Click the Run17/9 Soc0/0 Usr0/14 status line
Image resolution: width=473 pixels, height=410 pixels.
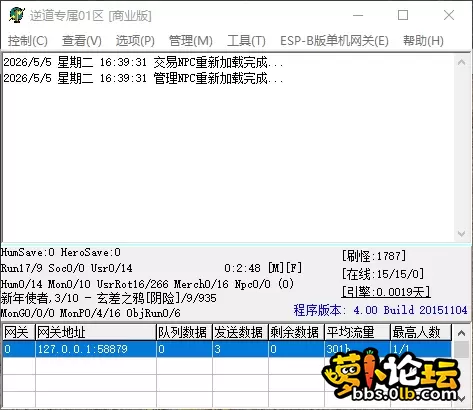67,268
